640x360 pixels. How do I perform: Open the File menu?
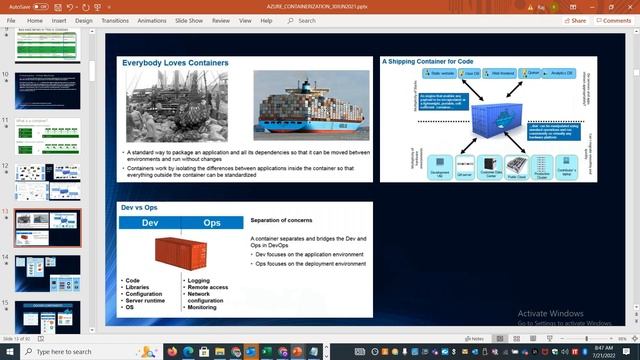(11, 20)
